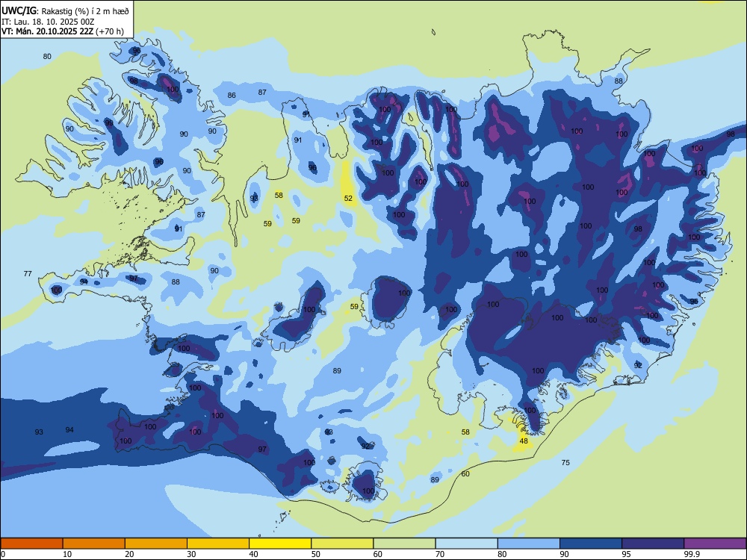Image resolution: width=747 pixels, height=560 pixels.
Task: Pick the light green 60–70 legend swatch
Action: (404, 544)
